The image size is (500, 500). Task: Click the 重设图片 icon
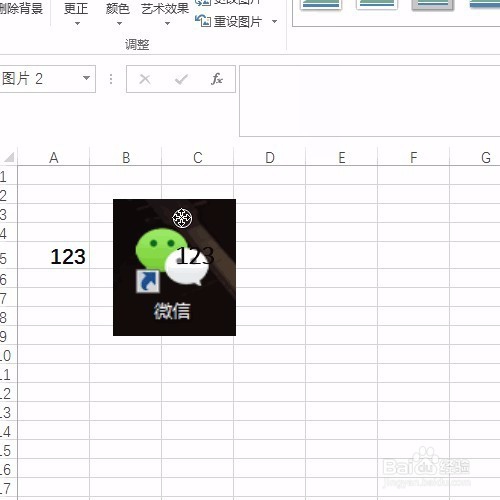[203, 21]
